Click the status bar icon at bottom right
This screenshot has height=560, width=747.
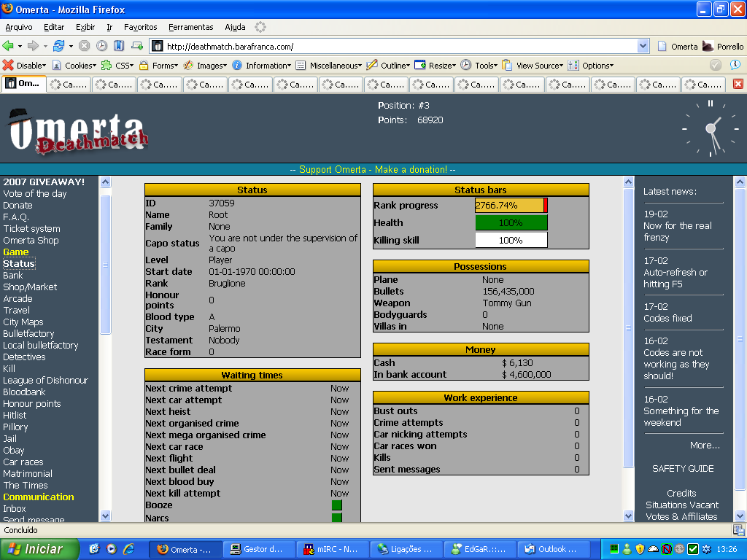point(738,530)
